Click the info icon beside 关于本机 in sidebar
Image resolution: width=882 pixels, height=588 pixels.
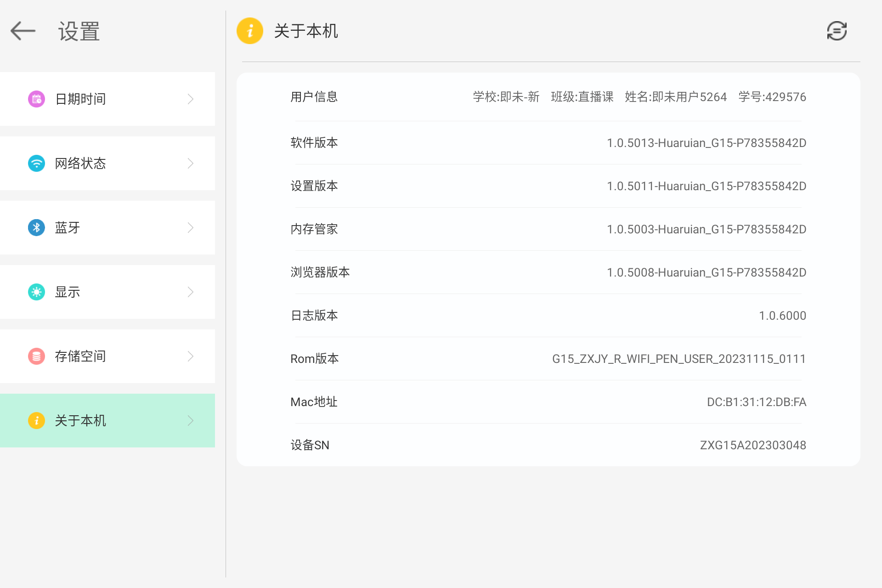36,420
